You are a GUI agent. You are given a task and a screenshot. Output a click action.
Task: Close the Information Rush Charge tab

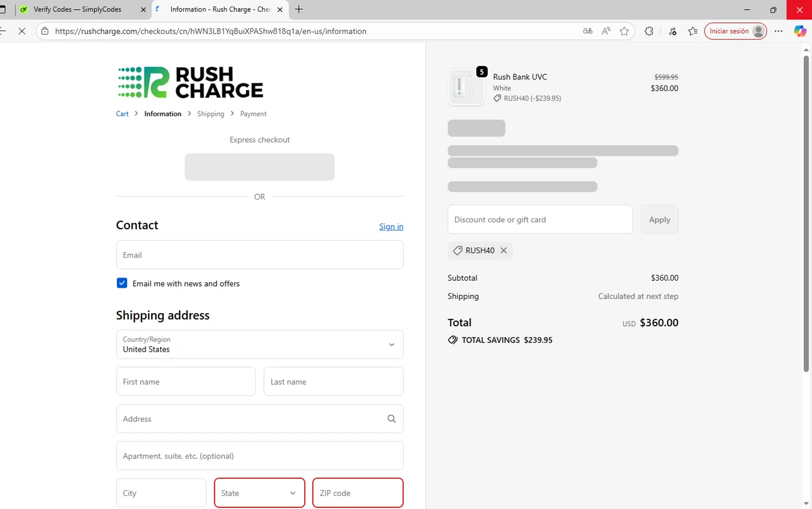[x=280, y=10]
